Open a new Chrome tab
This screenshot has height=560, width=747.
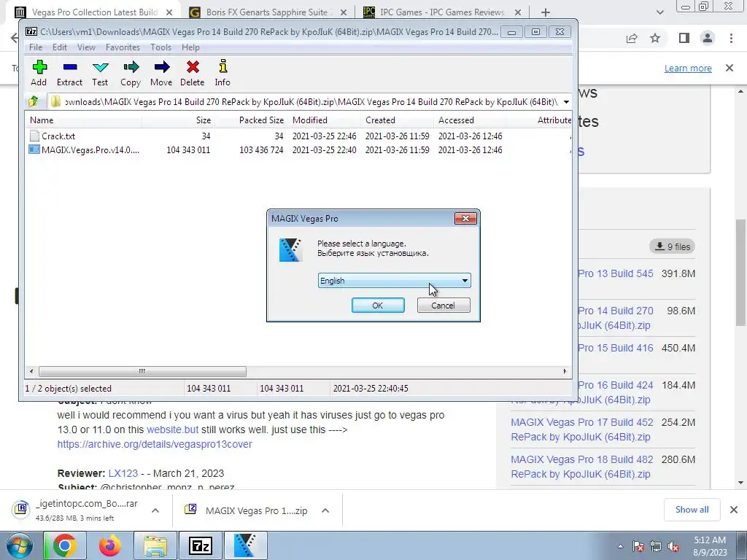(546, 12)
